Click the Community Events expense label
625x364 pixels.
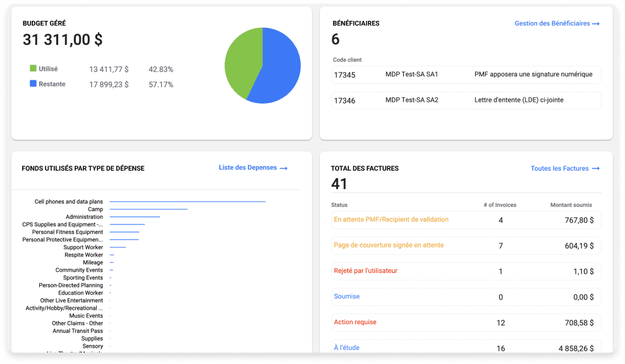click(79, 270)
